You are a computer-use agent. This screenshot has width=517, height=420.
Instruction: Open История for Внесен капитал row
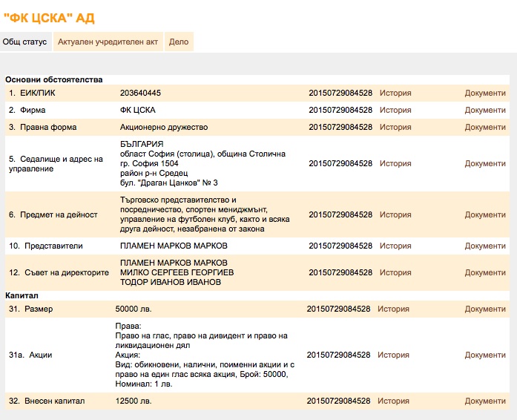click(x=393, y=401)
